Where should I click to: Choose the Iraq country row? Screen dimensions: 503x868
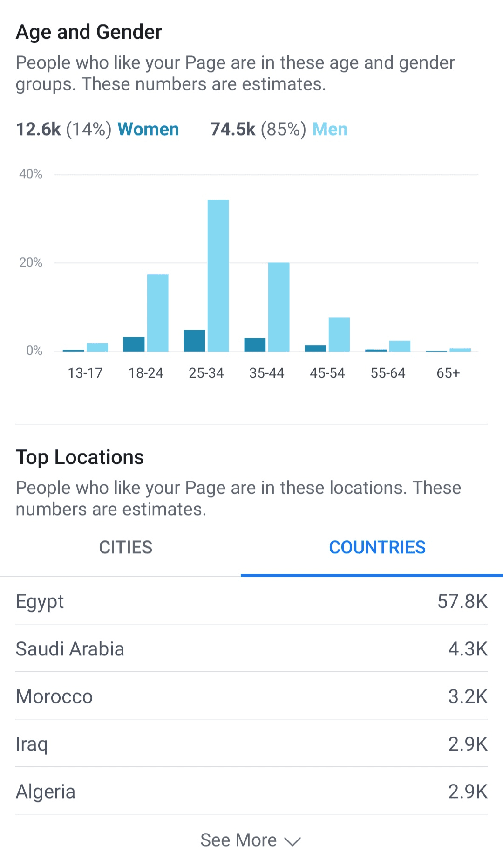click(251, 744)
